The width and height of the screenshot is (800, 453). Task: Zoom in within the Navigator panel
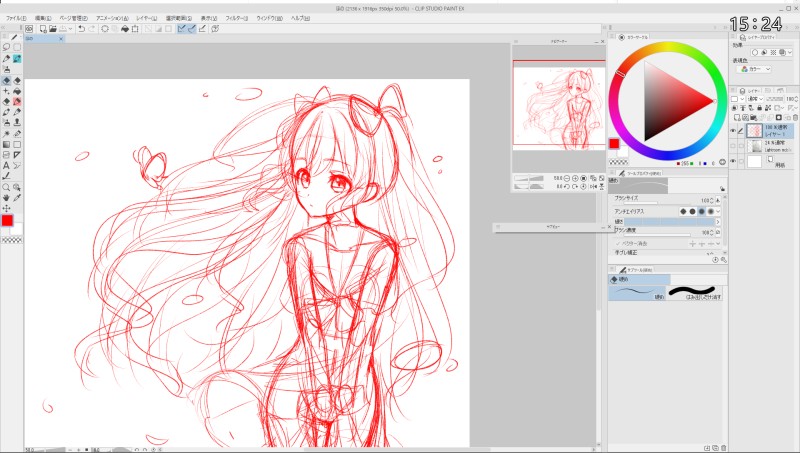click(x=575, y=179)
